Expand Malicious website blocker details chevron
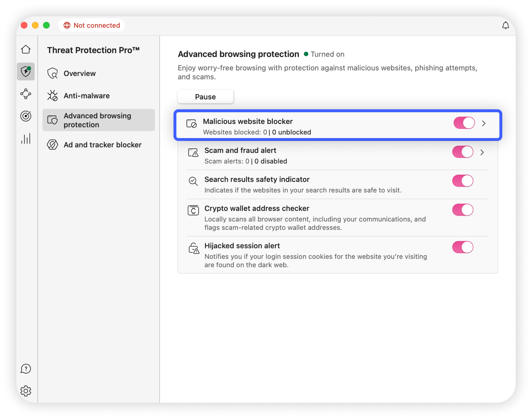This screenshot has height=419, width=532. pyautogui.click(x=484, y=123)
